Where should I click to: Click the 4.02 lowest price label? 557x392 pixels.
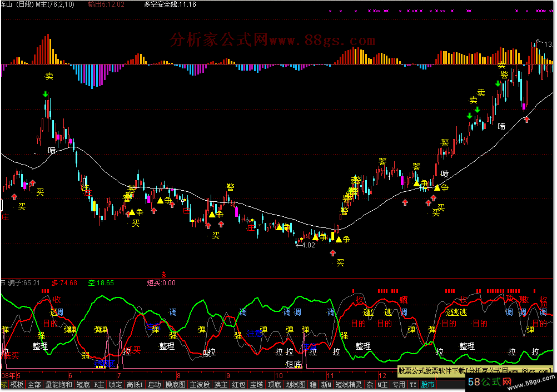[x=309, y=245]
